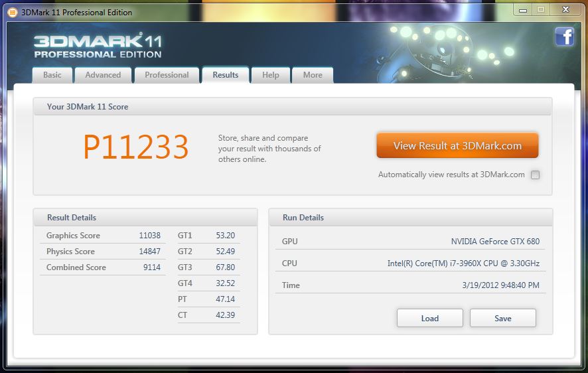
Task: Click the Combined Score label
Action: click(76, 267)
